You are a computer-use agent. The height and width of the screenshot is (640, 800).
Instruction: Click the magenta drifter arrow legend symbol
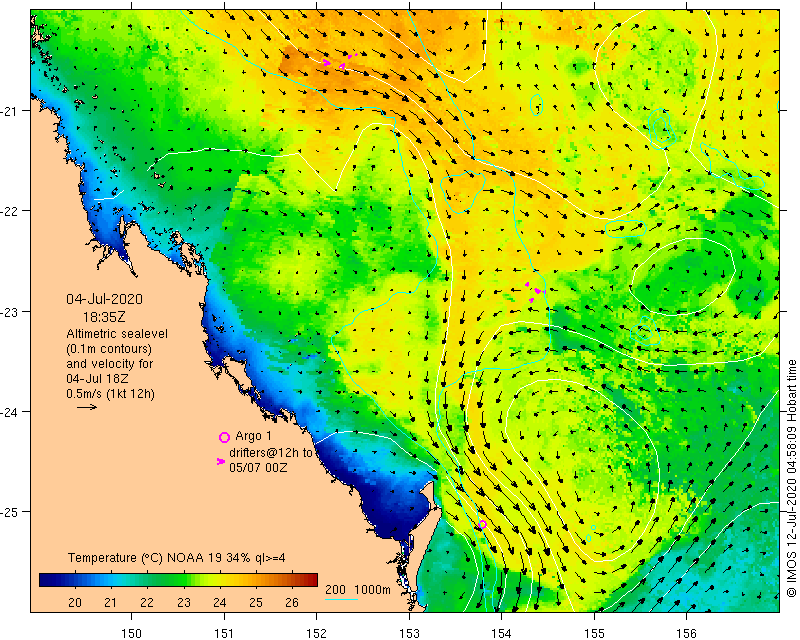click(221, 461)
